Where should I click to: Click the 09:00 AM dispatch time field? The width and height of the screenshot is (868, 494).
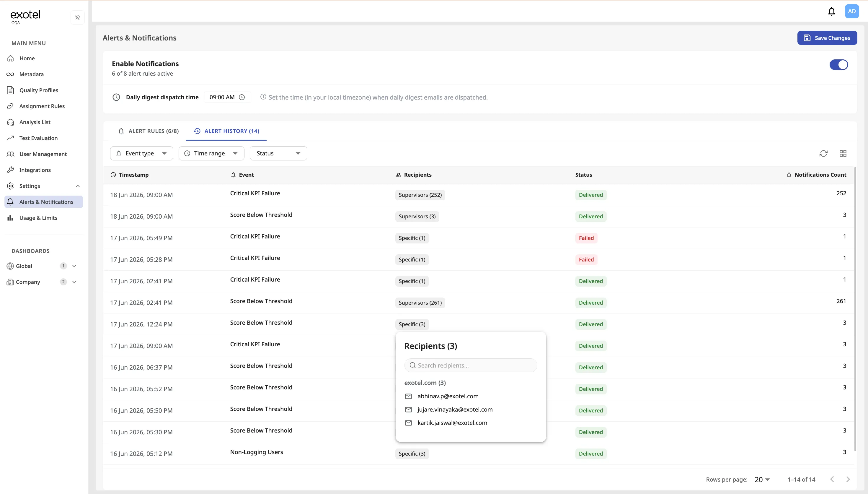[227, 97]
